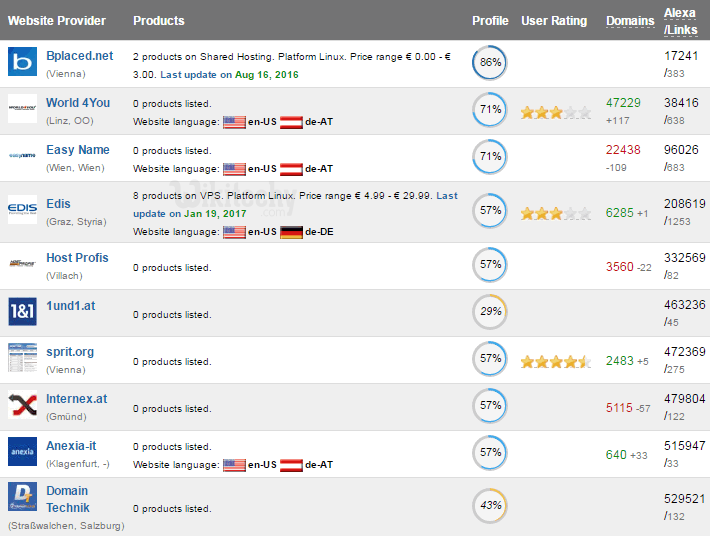710x536 pixels.
Task: Open the Edis provider link
Action: [x=58, y=204]
